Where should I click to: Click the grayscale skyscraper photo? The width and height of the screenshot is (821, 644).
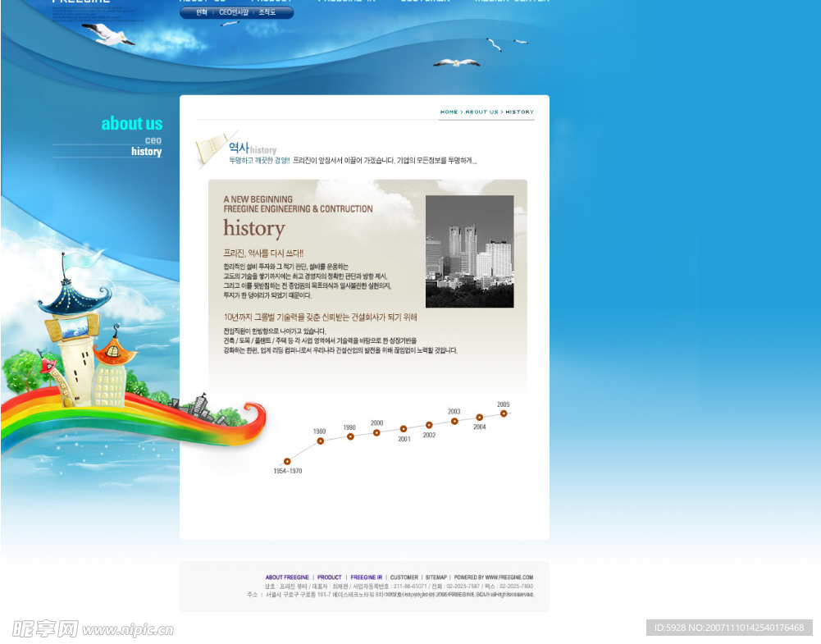point(470,251)
